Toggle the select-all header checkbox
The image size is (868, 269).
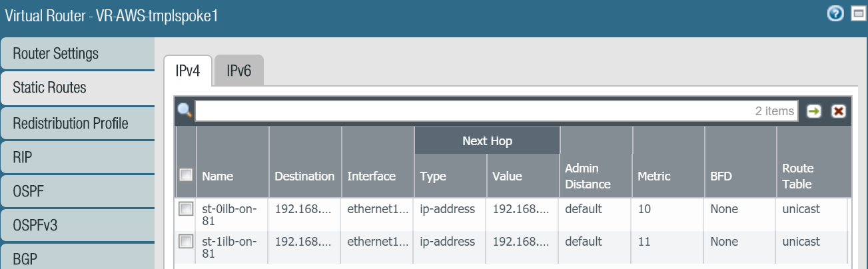pyautogui.click(x=187, y=176)
